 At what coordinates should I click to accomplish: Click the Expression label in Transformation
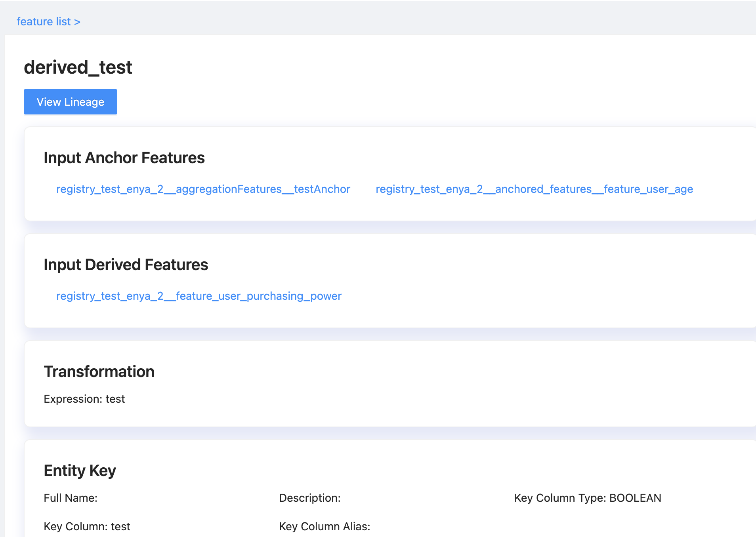coord(73,399)
